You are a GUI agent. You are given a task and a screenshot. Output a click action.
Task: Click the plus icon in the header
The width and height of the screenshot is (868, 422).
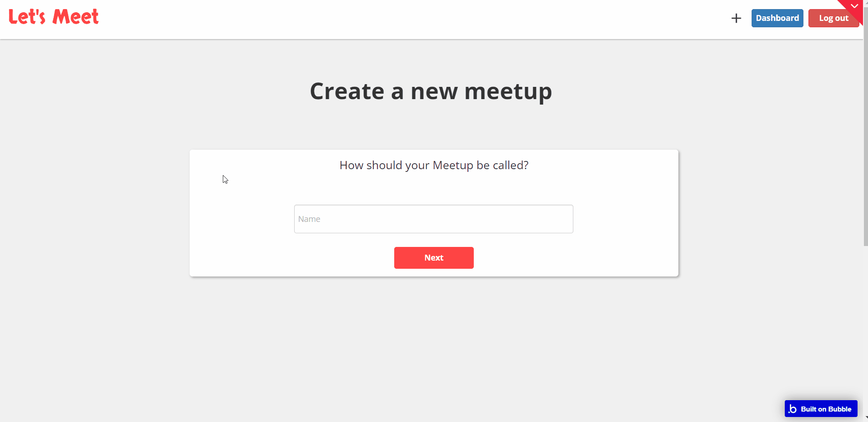tap(736, 18)
